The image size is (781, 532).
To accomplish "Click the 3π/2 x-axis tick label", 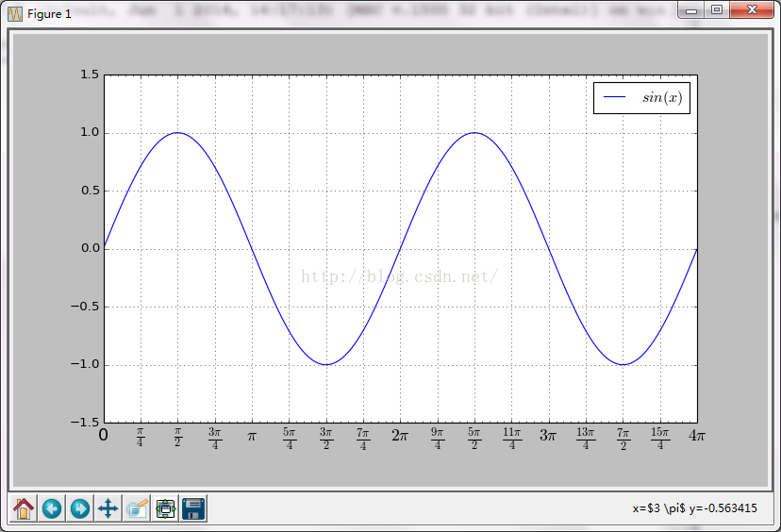I will click(326, 439).
